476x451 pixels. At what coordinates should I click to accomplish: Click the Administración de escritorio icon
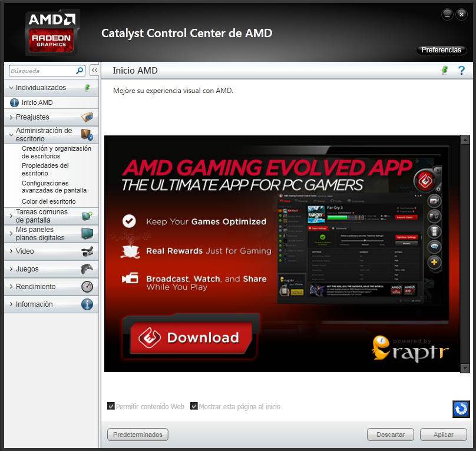pos(87,134)
